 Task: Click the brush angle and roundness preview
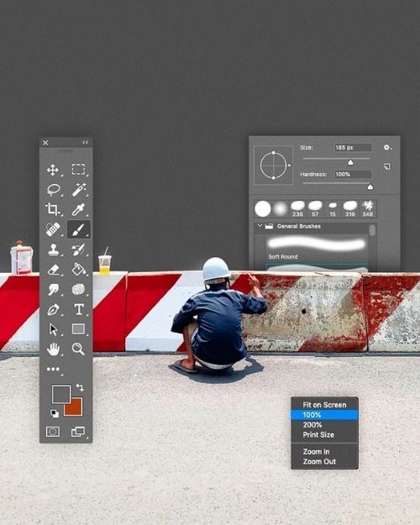pyautogui.click(x=273, y=165)
